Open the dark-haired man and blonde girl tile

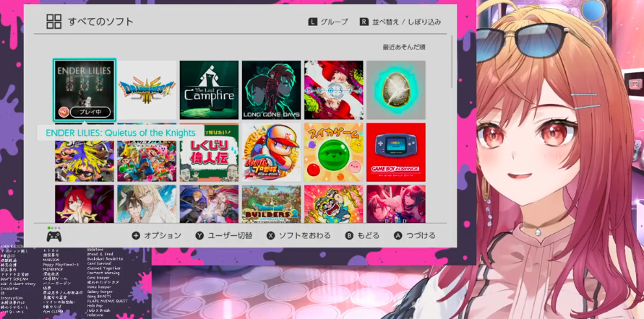coord(147,204)
